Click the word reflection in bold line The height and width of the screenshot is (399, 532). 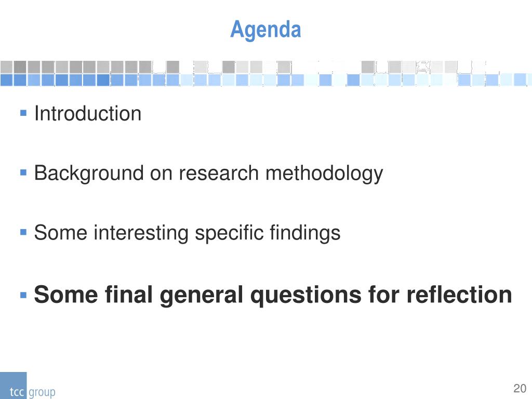[x=459, y=295]
